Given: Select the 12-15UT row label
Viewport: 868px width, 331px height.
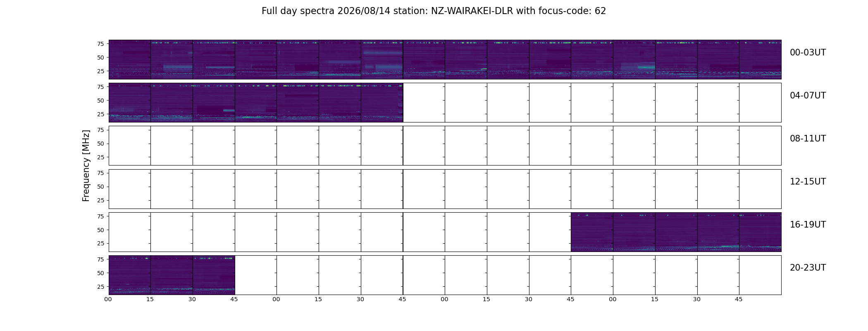Looking at the screenshot, I should [x=808, y=182].
